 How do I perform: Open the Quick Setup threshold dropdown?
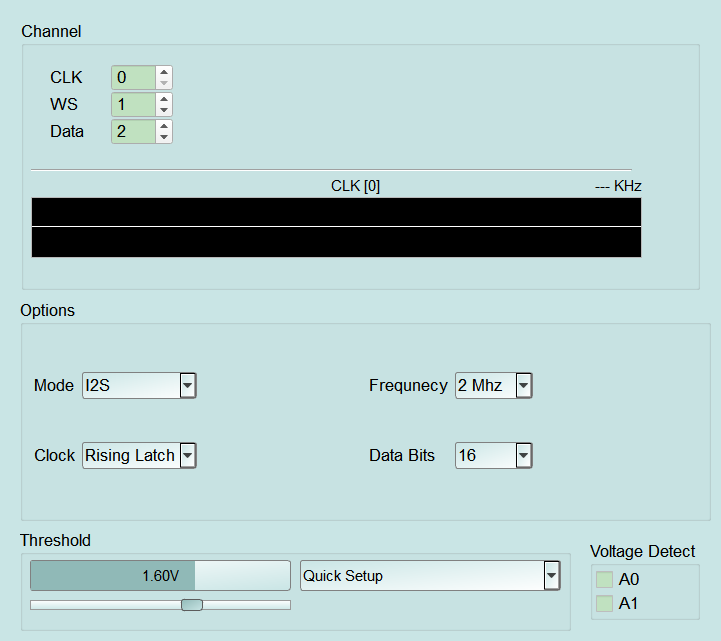430,575
